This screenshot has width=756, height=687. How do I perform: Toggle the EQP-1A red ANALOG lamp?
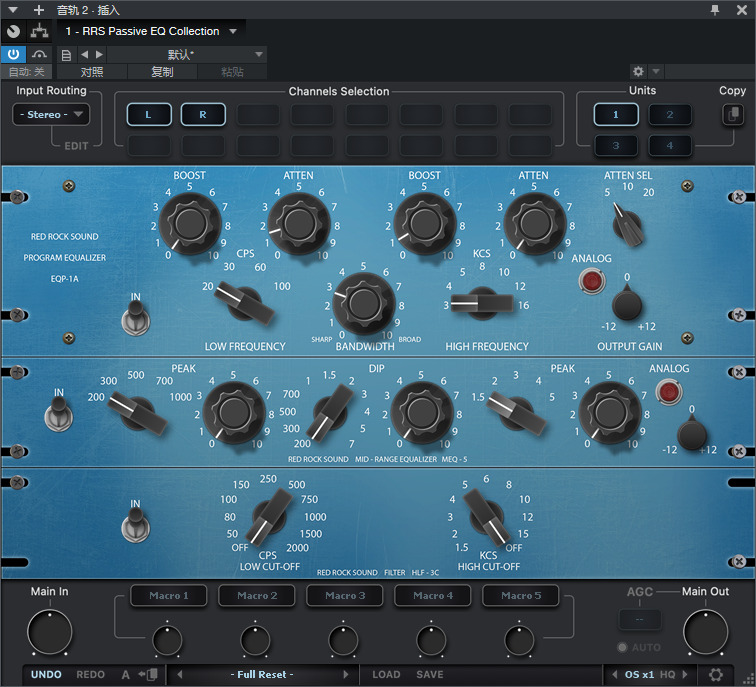(592, 281)
